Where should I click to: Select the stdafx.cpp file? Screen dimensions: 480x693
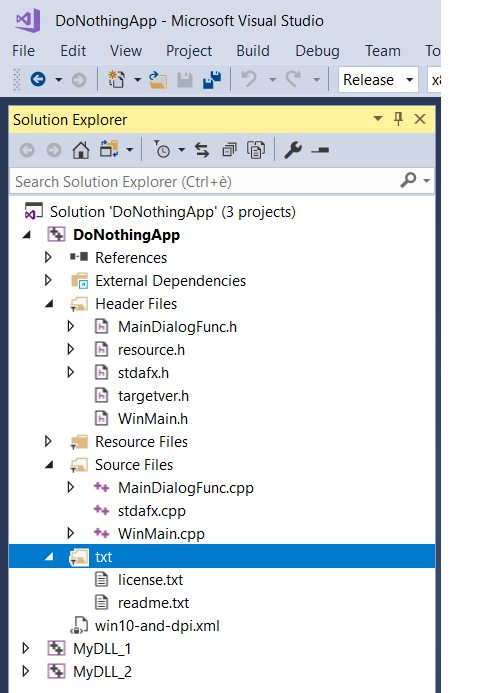pos(152,511)
